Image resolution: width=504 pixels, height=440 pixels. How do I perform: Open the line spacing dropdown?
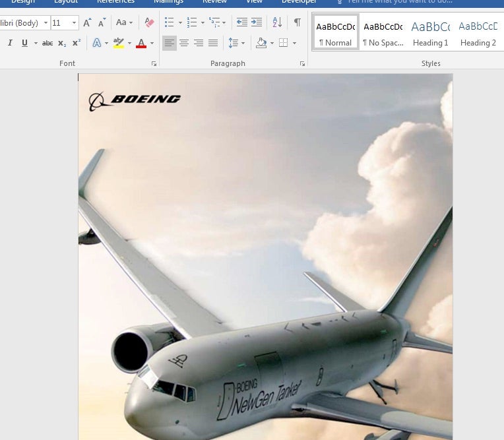(x=236, y=43)
